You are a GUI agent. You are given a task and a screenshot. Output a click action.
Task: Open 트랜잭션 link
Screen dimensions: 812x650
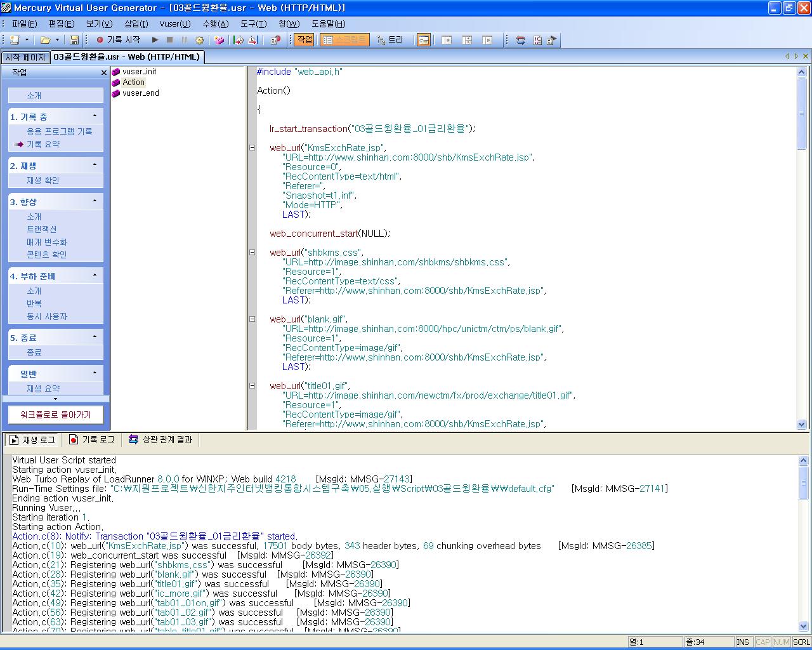(41, 229)
